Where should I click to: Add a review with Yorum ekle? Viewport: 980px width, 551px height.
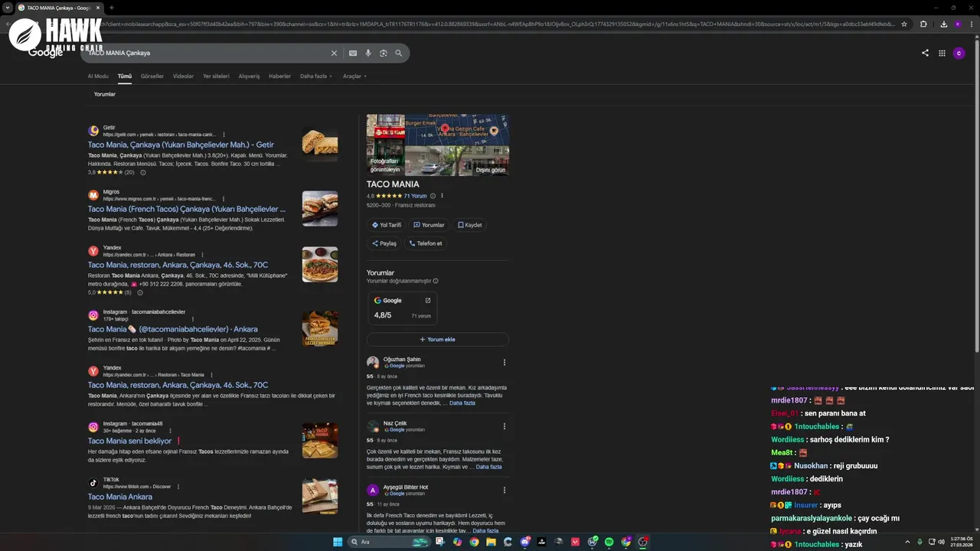click(438, 339)
